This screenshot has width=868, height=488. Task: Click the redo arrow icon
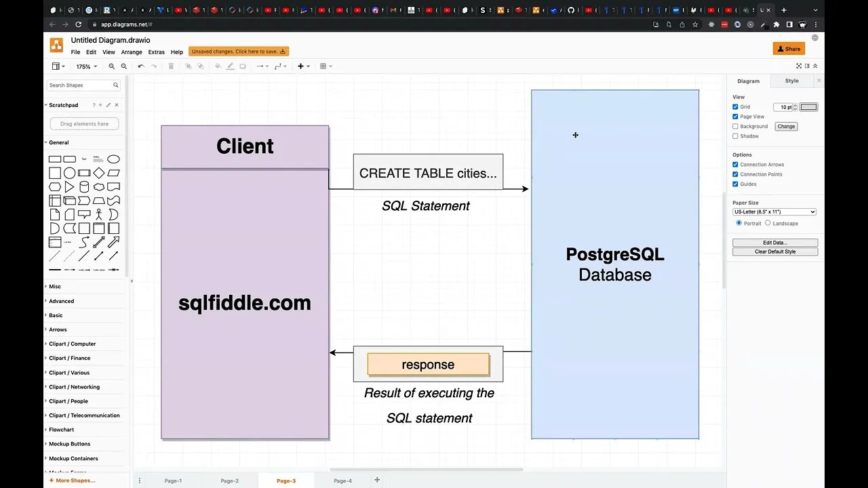point(154,66)
